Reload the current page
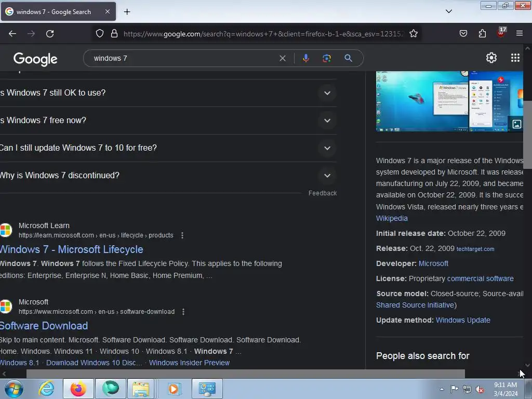 point(50,34)
